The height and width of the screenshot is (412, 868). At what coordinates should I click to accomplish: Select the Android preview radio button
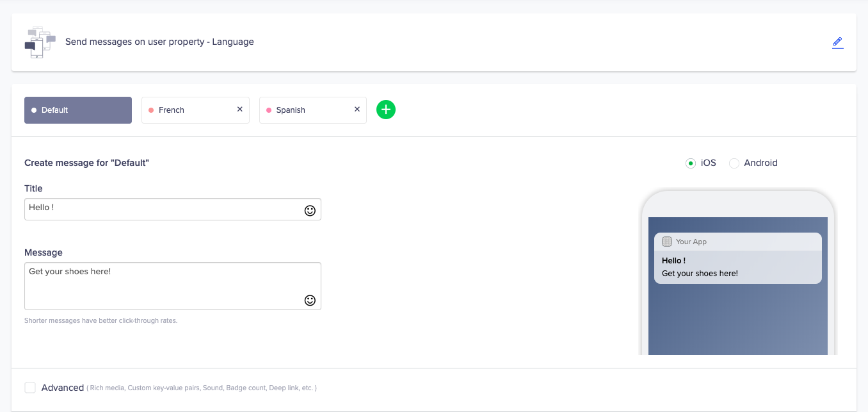pos(734,163)
